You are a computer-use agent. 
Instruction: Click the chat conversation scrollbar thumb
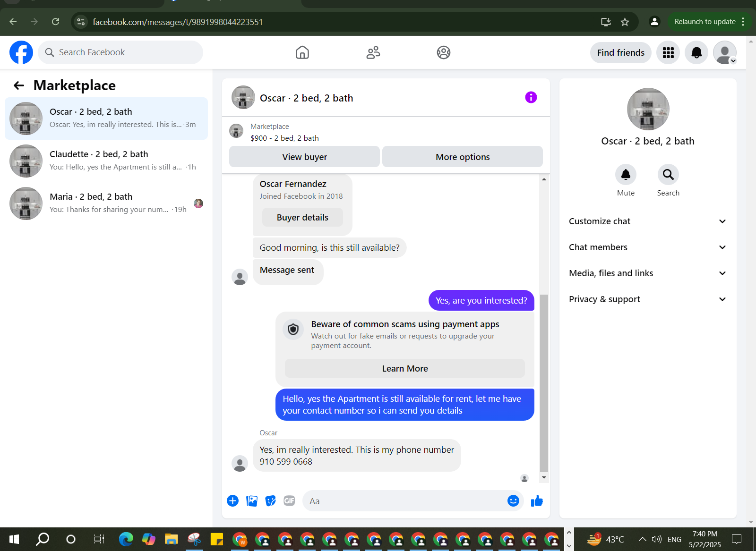coord(544,383)
